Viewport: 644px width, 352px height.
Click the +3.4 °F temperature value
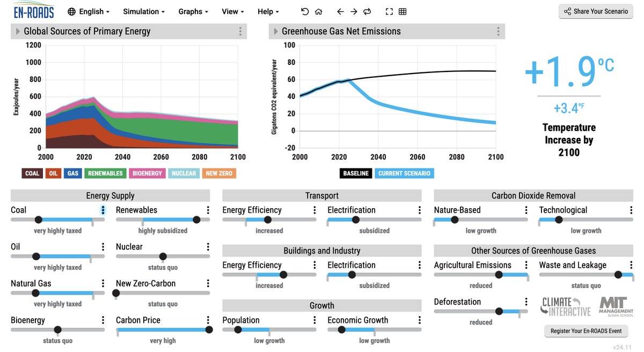click(569, 108)
